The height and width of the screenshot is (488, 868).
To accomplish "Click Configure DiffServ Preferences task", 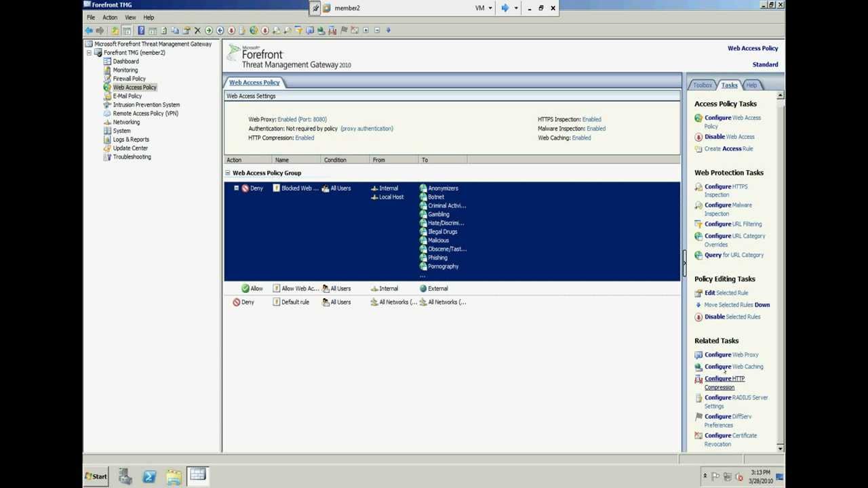I will click(728, 421).
